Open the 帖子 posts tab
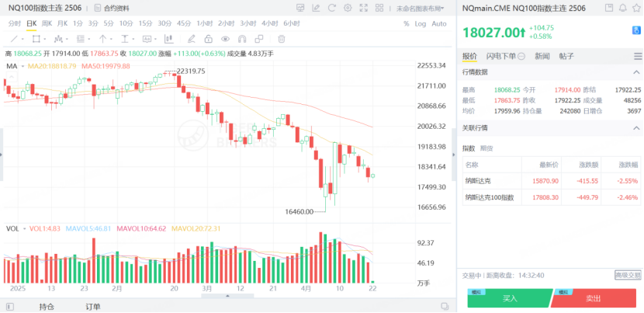This screenshot has width=644, height=313. click(566, 57)
